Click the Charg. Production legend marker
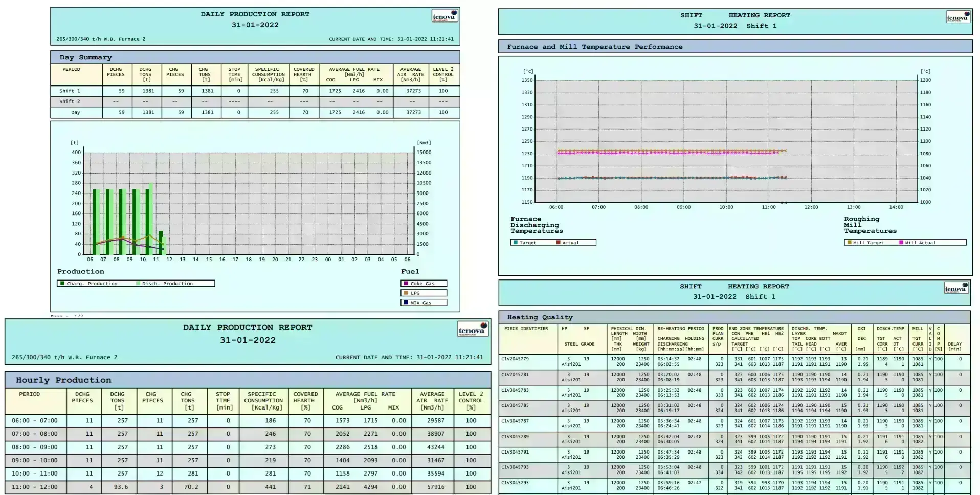 coord(62,283)
